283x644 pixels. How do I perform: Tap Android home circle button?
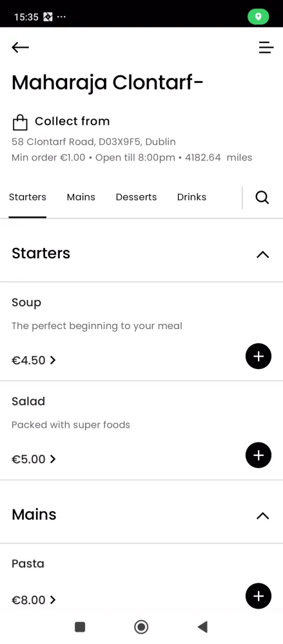coord(141,627)
